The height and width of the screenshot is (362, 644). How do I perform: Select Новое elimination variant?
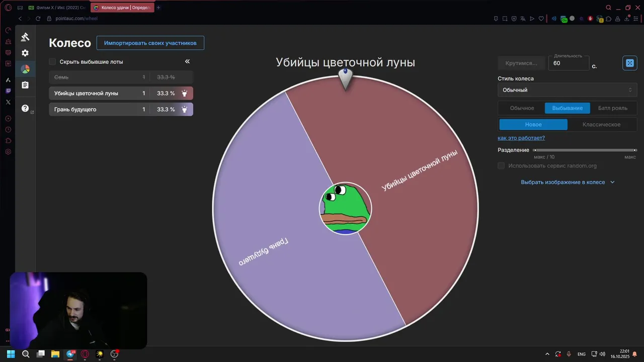pos(533,124)
